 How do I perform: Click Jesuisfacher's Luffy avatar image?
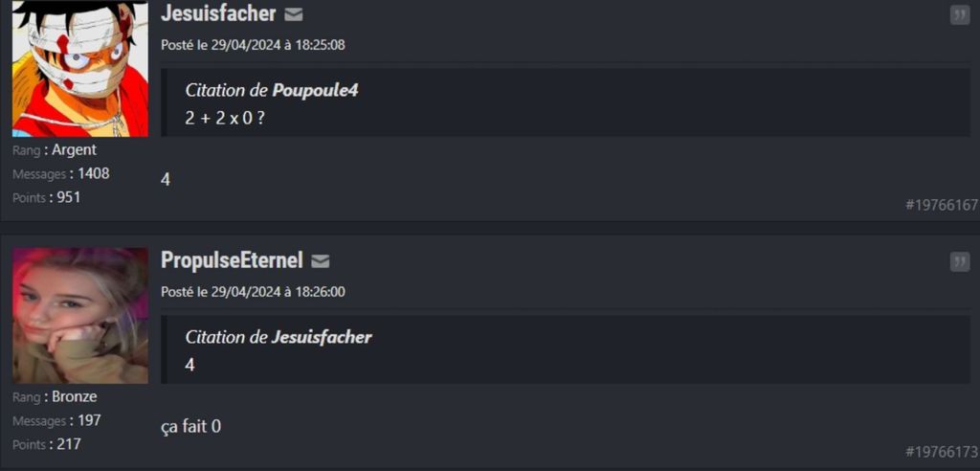click(x=80, y=69)
